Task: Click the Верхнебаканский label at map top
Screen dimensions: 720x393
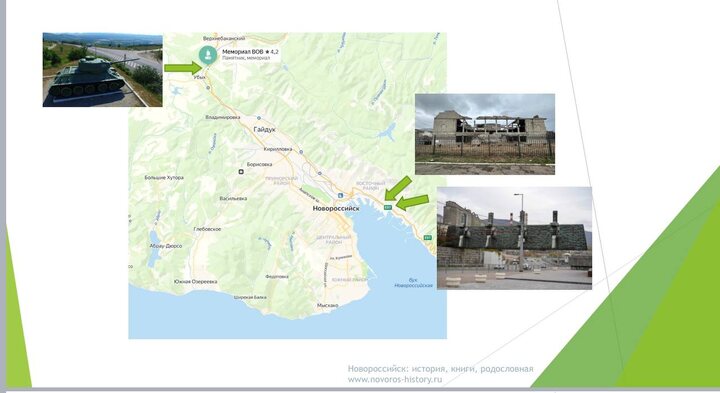Action: coord(224,39)
